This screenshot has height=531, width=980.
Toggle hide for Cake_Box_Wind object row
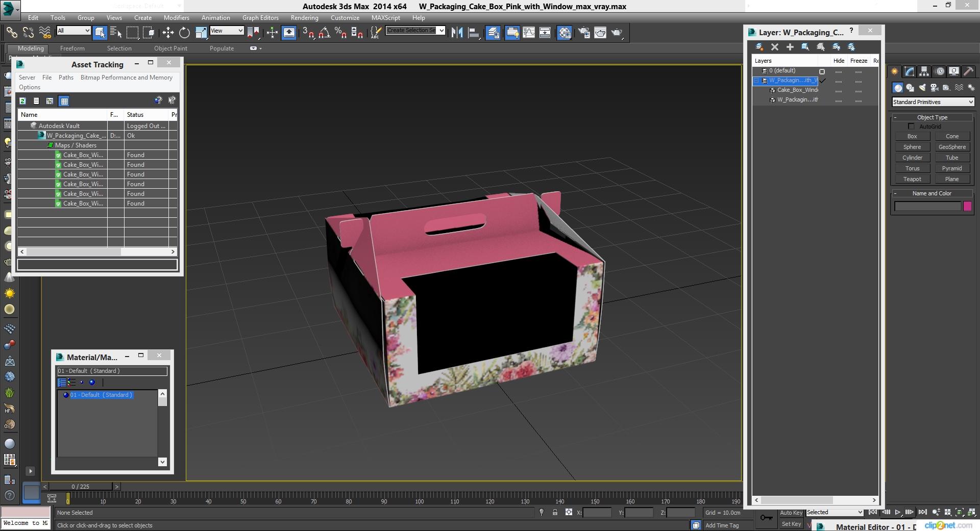coord(839,90)
